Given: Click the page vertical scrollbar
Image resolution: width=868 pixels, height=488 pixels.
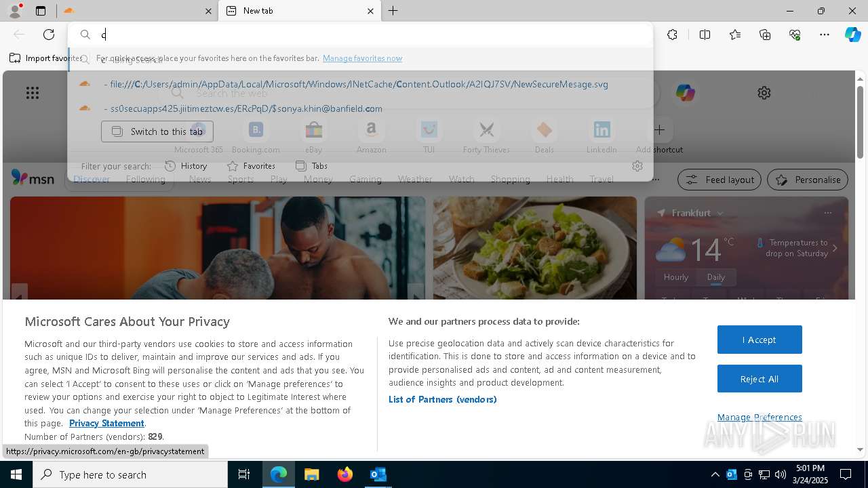Looking at the screenshot, I should (x=860, y=122).
